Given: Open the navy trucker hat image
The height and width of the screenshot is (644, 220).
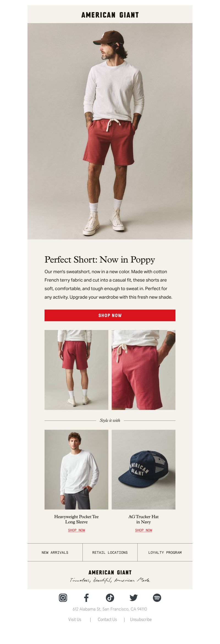Looking at the screenshot, I should click(144, 469).
